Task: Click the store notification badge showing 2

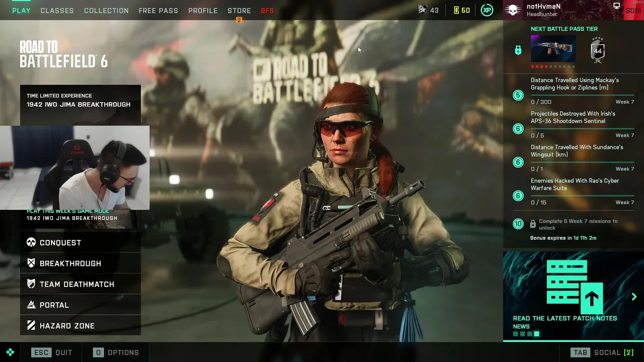Action: point(239,20)
